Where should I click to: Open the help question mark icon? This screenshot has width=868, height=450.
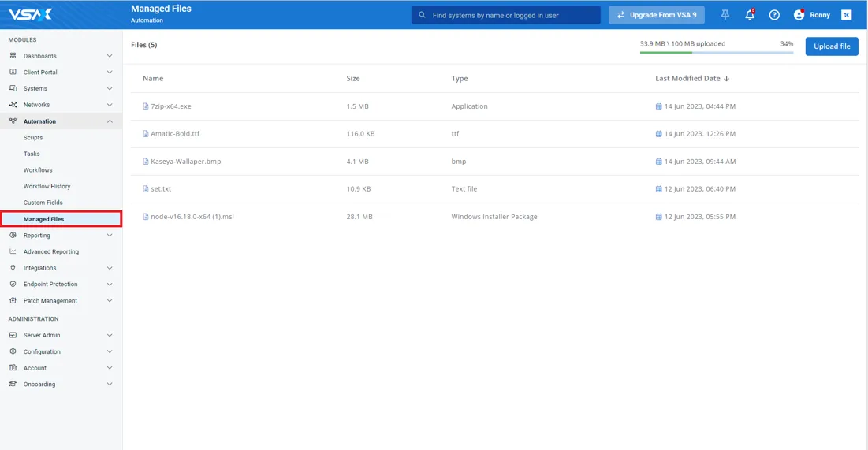coord(774,15)
